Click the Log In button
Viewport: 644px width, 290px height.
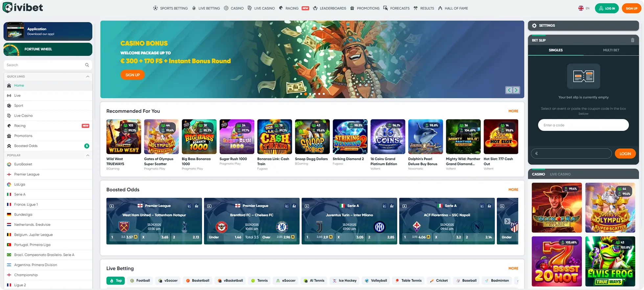coord(607,8)
